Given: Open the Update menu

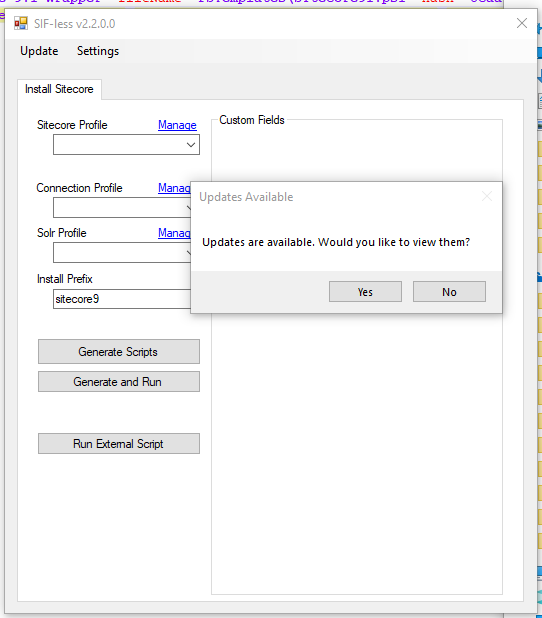Looking at the screenshot, I should click(x=39, y=51).
